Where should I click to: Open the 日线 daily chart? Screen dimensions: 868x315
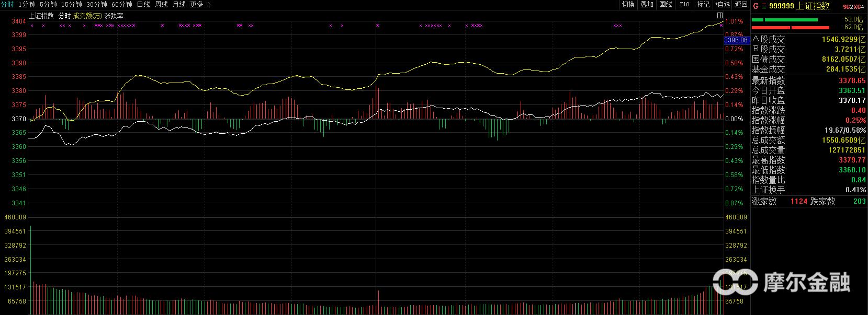coord(143,4)
